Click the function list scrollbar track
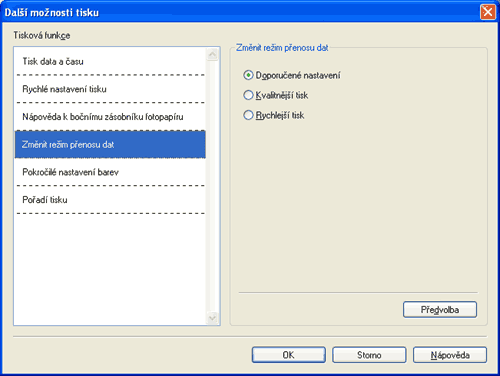 212,186
